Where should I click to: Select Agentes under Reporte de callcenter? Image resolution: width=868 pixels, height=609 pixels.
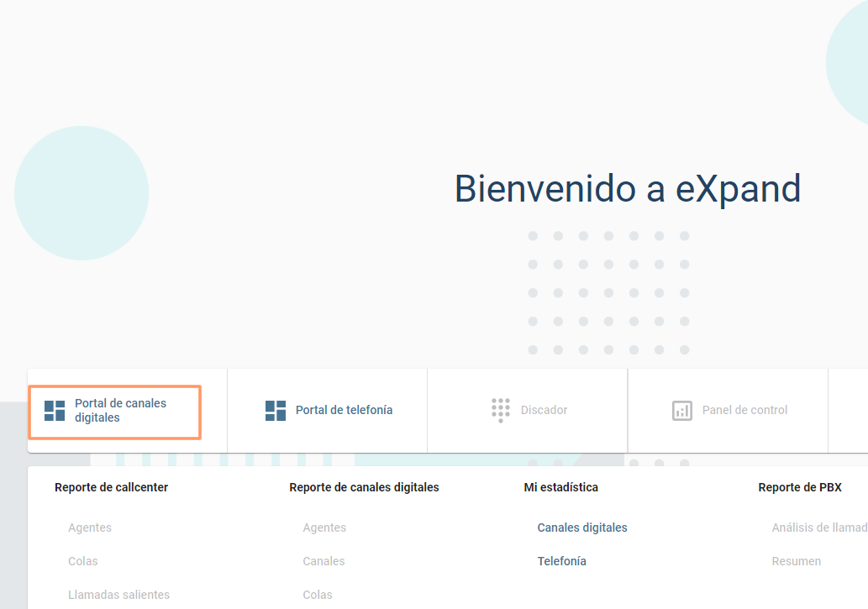[90, 528]
